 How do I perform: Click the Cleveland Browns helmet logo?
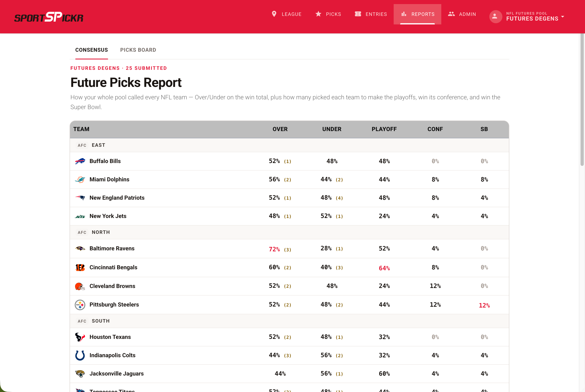(80, 286)
